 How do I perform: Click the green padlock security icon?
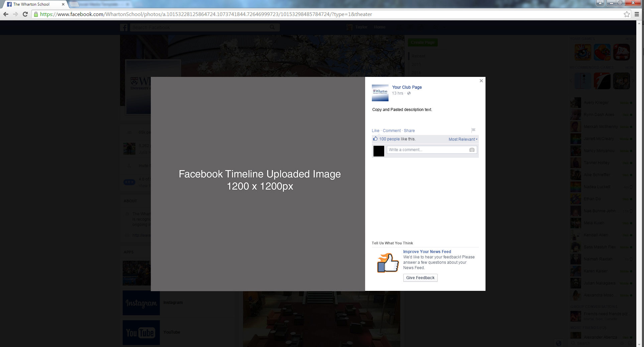36,14
